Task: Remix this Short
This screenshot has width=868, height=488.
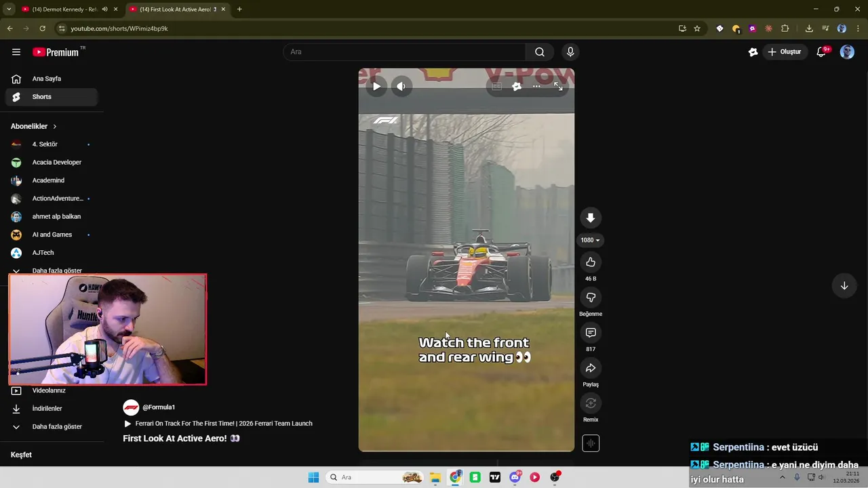Action: click(x=591, y=403)
